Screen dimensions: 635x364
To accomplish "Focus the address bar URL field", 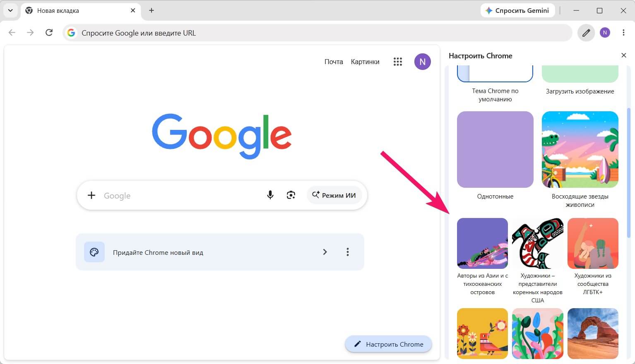I will click(x=317, y=33).
